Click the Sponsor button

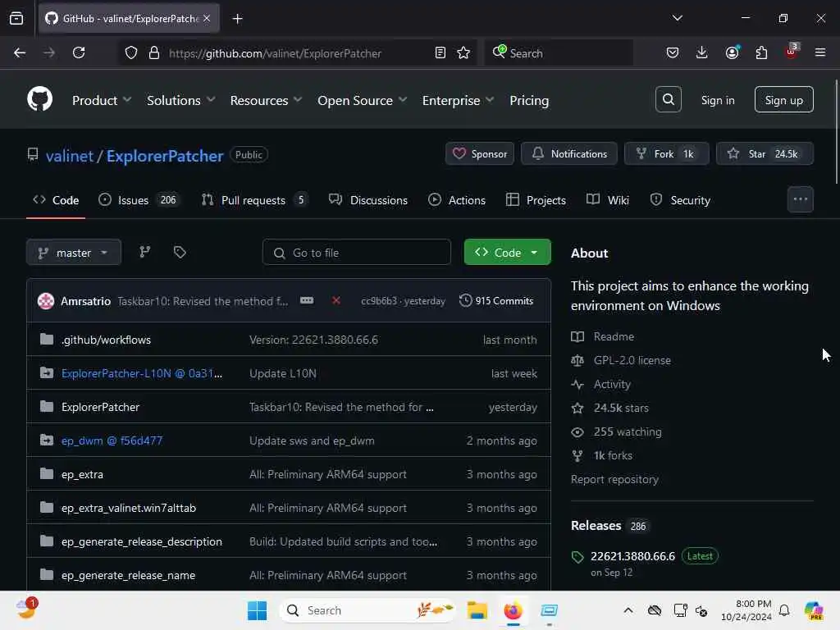[x=479, y=153]
